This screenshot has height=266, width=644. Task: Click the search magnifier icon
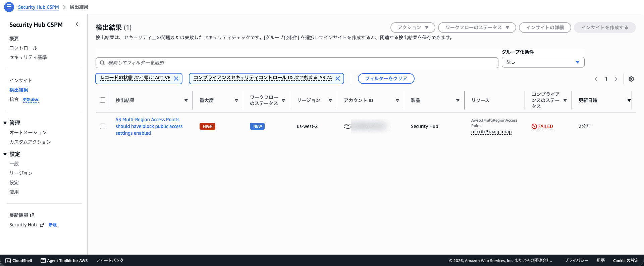102,63
